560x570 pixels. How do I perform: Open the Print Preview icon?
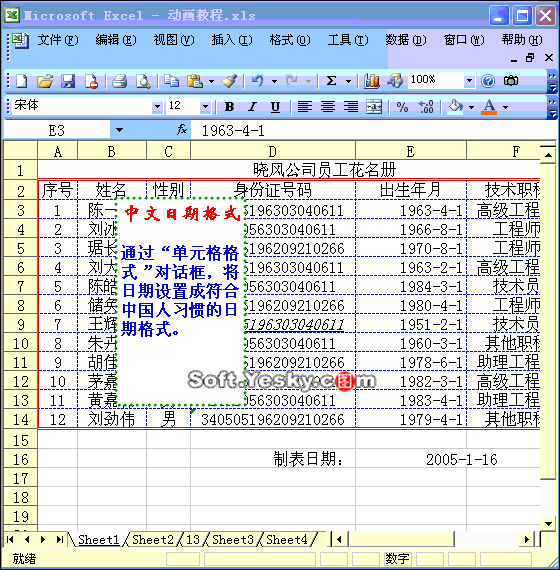[143, 81]
